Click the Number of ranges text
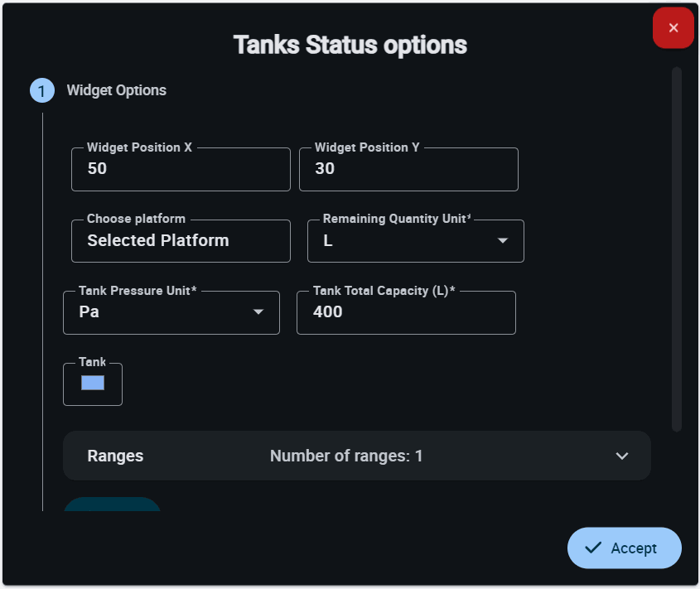 pos(346,456)
